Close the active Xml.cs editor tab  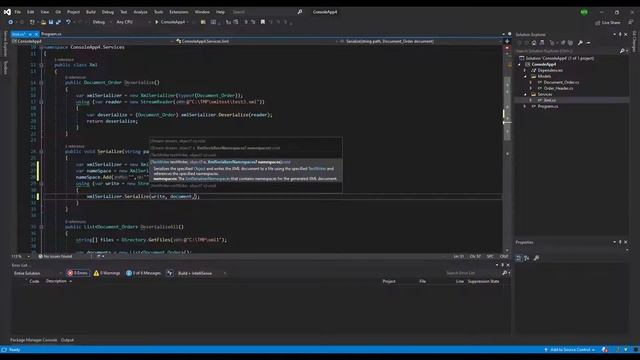point(36,34)
